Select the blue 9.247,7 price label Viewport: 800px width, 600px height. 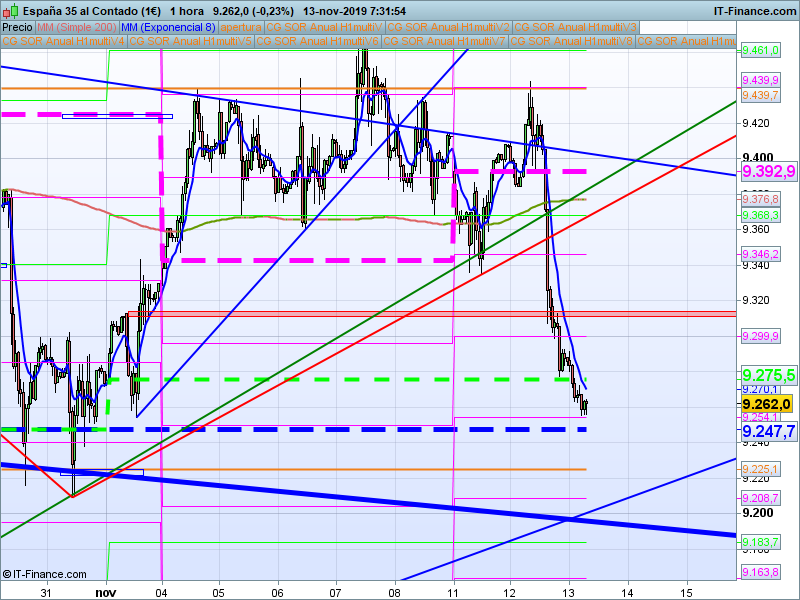pos(767,431)
